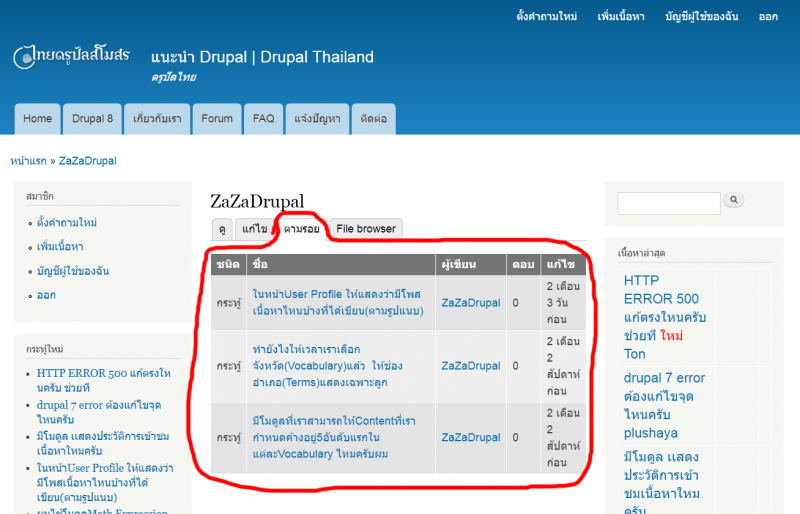Open ในหน้าUser Profile topic in กระทู้ใหม่ list
The image size is (800, 514).
coord(105,482)
